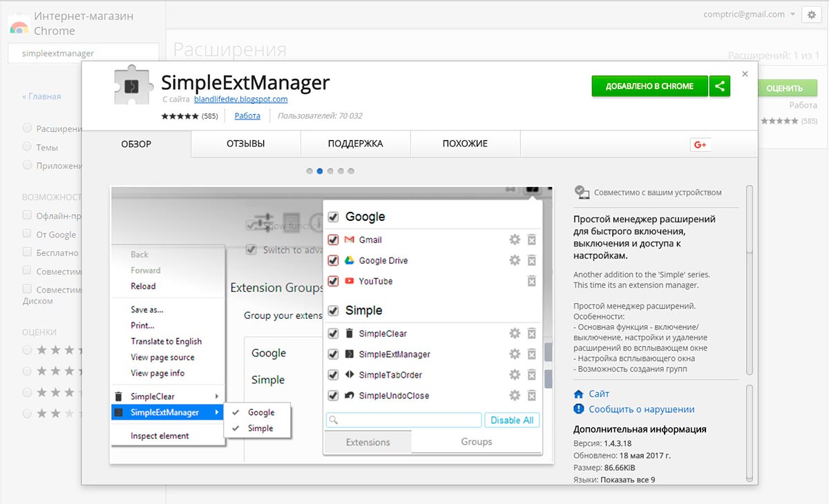Screen dimensions: 829x504
Task: Click View page source menu entry
Action: [162, 357]
